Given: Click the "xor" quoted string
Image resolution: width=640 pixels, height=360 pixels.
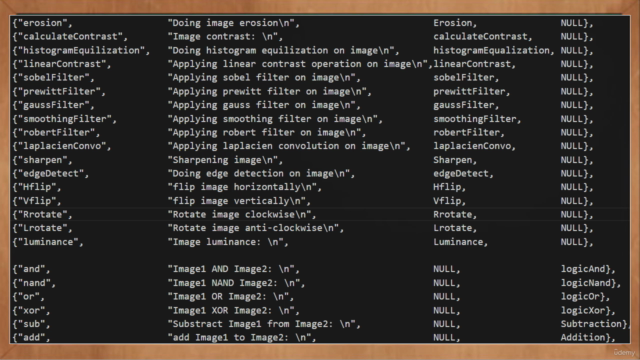Looking at the screenshot, I should tap(31, 310).
